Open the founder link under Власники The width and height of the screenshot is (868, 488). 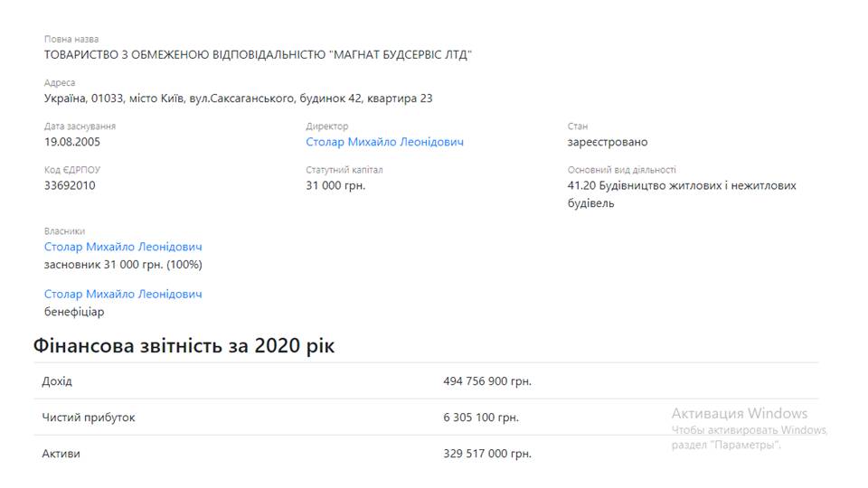pyautogui.click(x=123, y=247)
